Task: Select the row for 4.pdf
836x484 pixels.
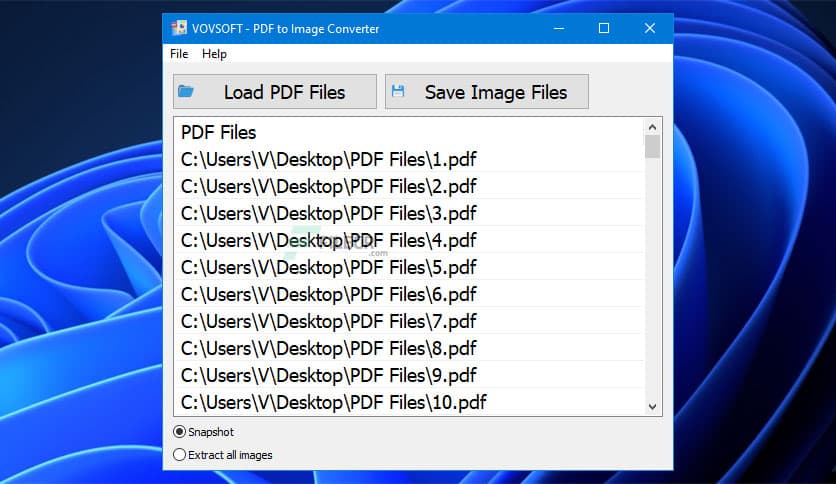Action: coord(409,240)
